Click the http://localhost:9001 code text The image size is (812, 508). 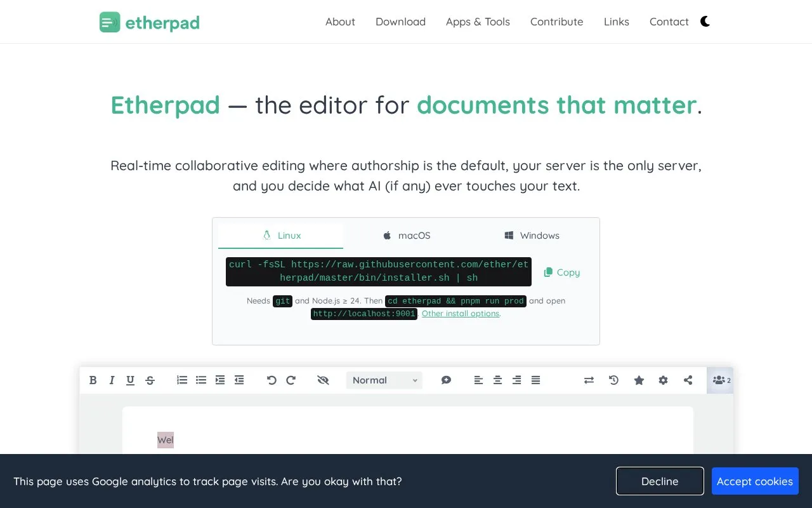click(364, 314)
